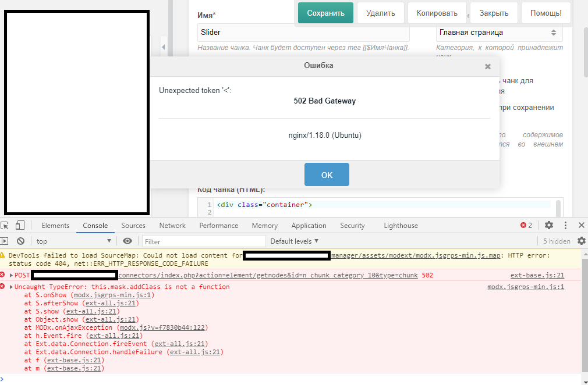Clear the console with the ban icon

[x=20, y=241]
